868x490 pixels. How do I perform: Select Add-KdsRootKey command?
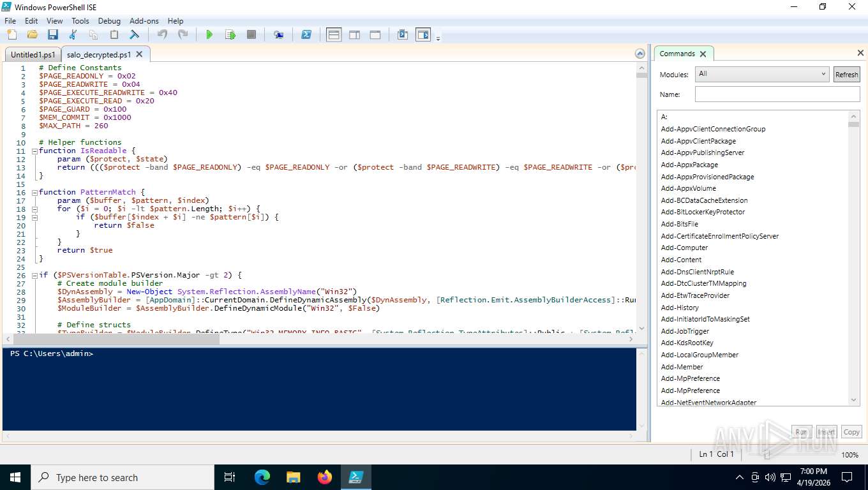687,343
